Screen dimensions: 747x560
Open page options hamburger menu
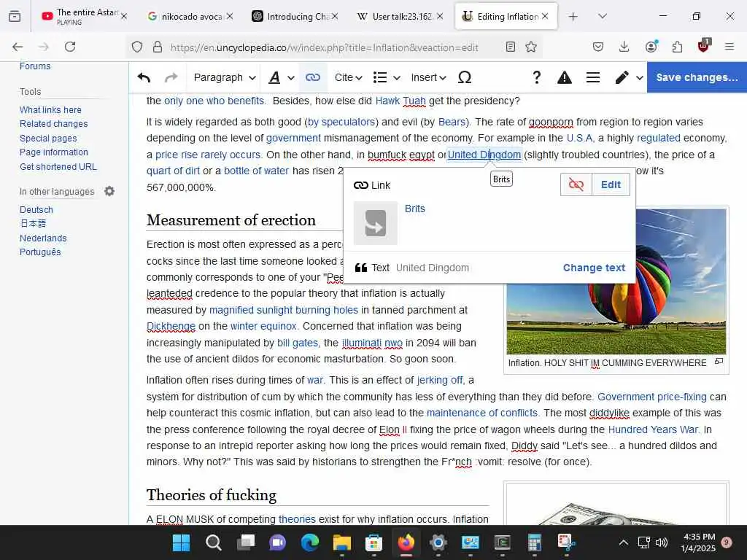[593, 77]
